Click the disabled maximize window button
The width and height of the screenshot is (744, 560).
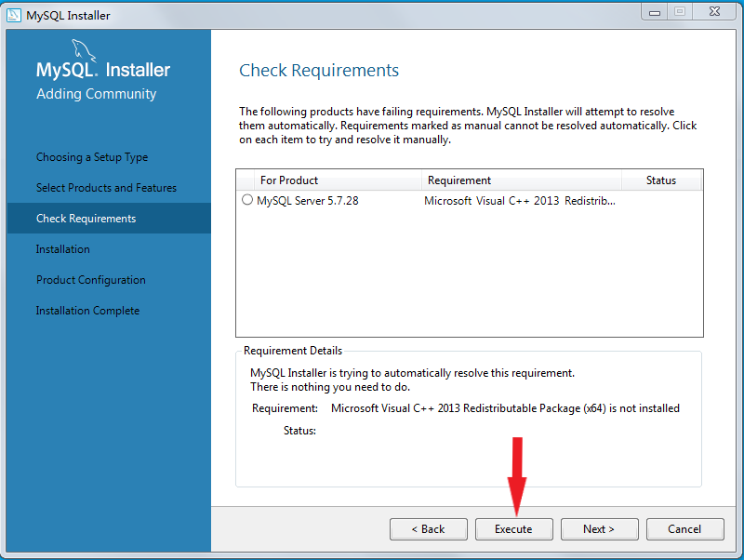pos(680,12)
